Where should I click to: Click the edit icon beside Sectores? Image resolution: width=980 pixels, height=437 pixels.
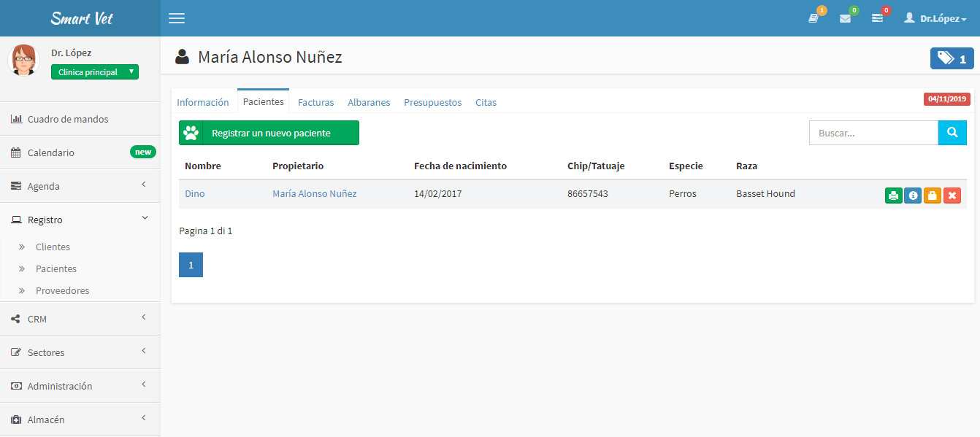[16, 352]
